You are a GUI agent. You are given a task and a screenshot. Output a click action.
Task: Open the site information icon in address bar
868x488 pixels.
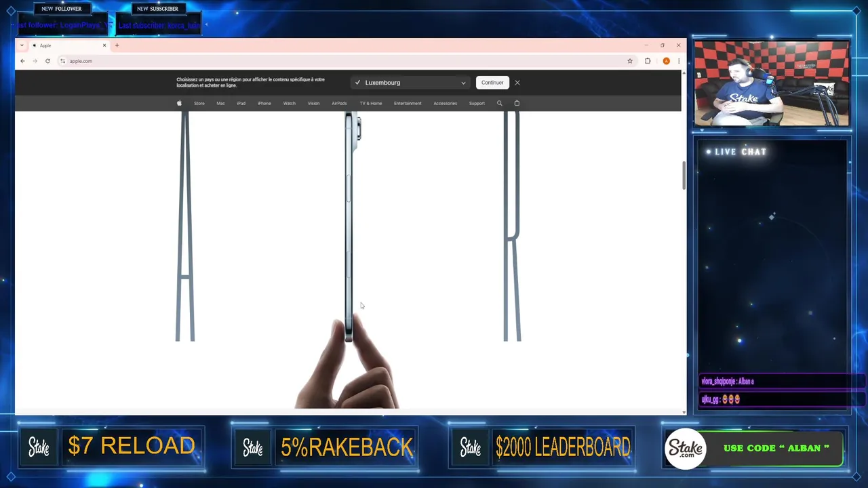tap(62, 61)
